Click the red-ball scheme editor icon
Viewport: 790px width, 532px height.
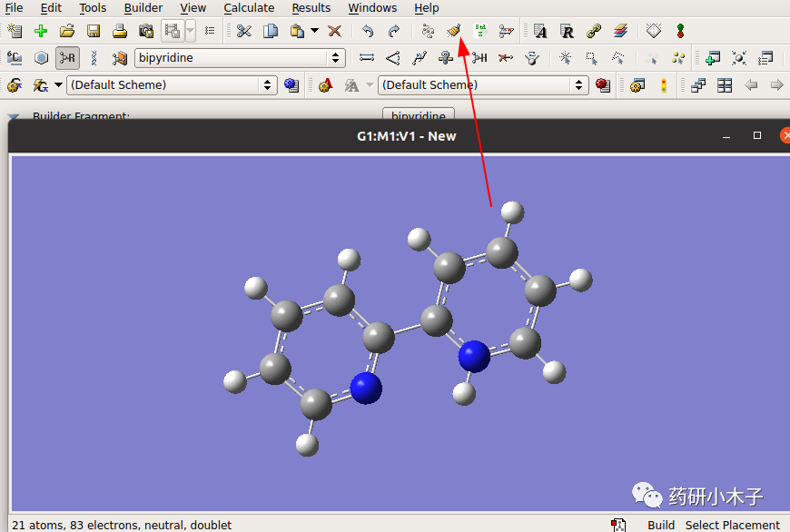coord(603,85)
